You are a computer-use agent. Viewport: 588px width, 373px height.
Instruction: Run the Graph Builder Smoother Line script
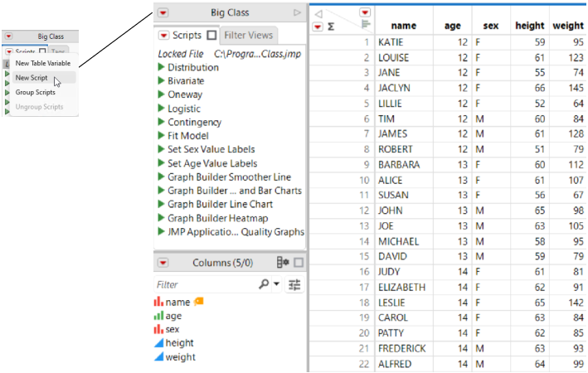[x=161, y=177]
